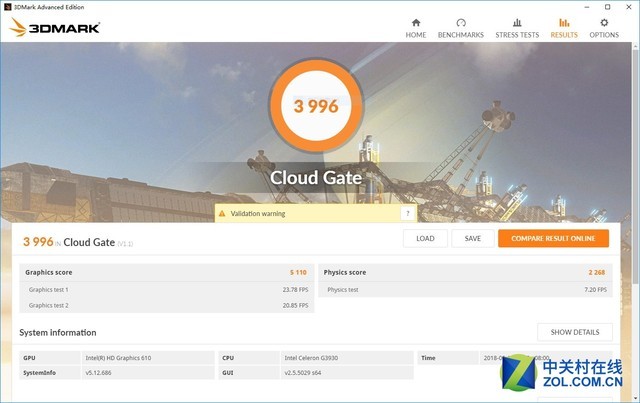The height and width of the screenshot is (403, 640).
Task: Click the CPU field label
Action: click(228, 358)
